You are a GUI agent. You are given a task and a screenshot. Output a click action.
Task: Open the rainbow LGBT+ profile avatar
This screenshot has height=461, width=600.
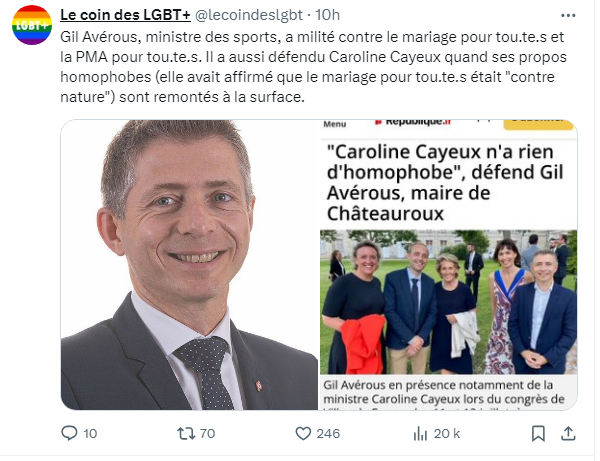click(x=32, y=25)
